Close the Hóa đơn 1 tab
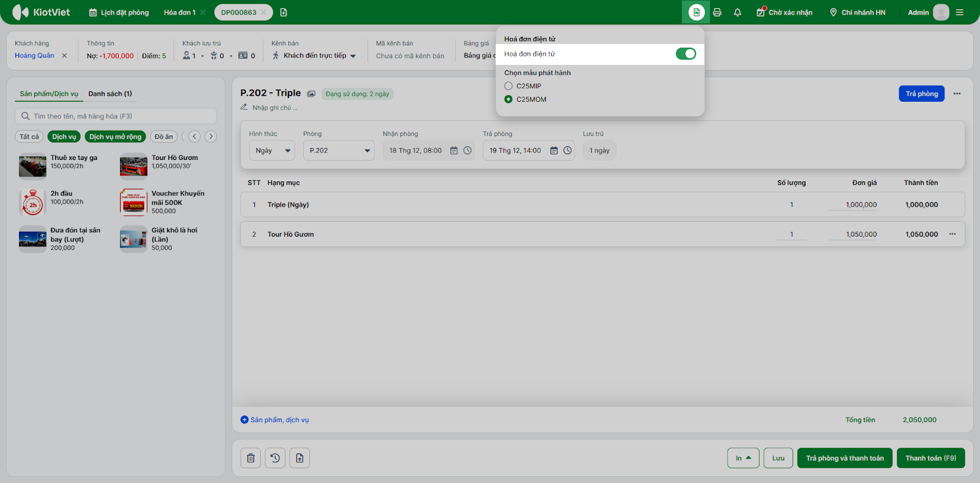Image resolution: width=980 pixels, height=483 pixels. (x=203, y=12)
